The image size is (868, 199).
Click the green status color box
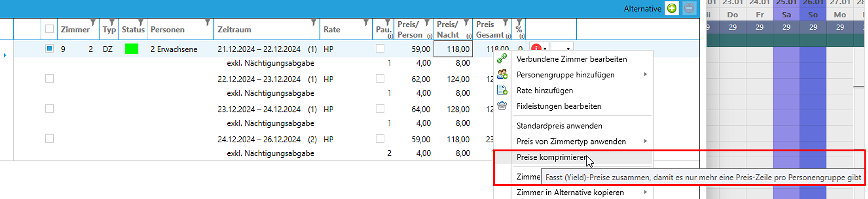coord(131,49)
